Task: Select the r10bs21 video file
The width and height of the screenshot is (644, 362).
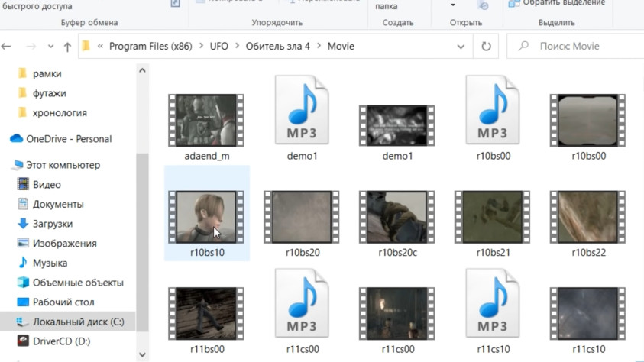Action: [x=493, y=223]
